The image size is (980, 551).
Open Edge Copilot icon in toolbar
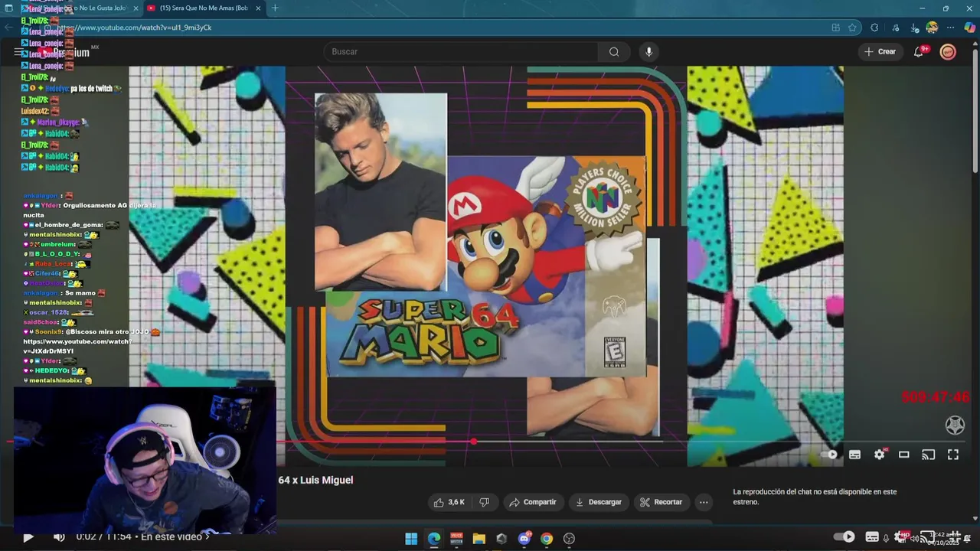coord(969,28)
